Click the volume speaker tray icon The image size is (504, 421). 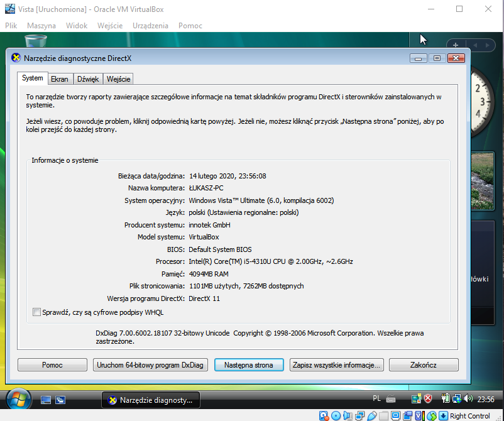tap(468, 399)
